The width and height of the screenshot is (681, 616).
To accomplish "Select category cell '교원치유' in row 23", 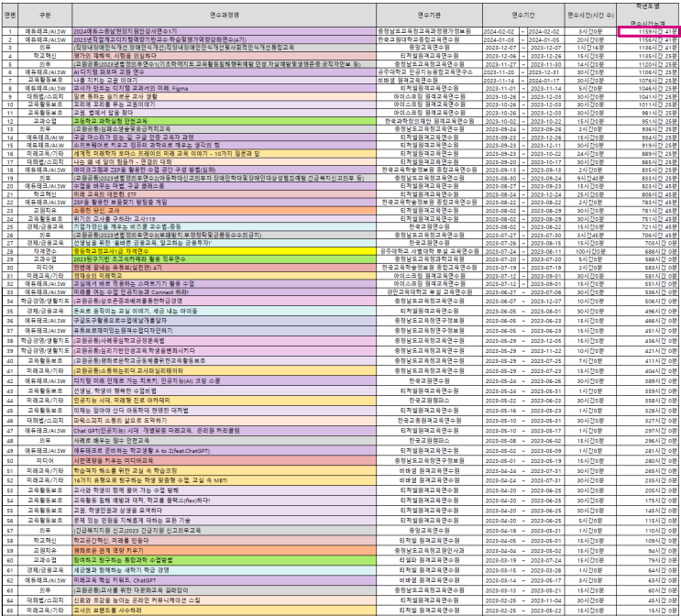I will pyautogui.click(x=45, y=210).
